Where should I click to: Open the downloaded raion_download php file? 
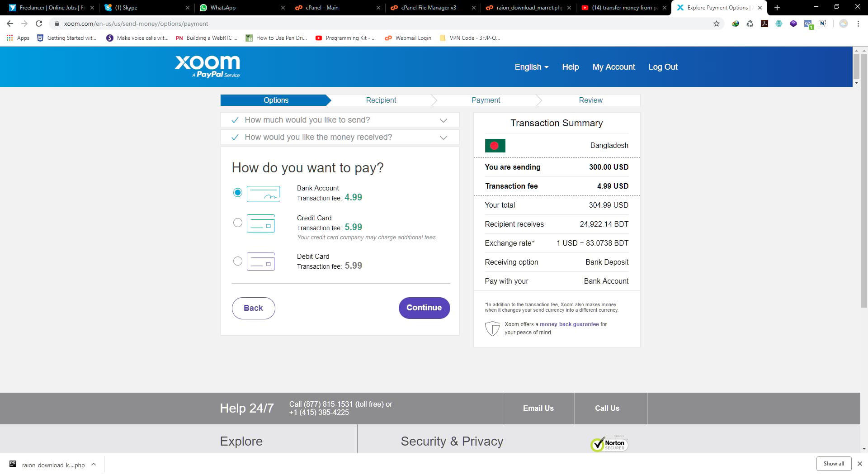47,465
